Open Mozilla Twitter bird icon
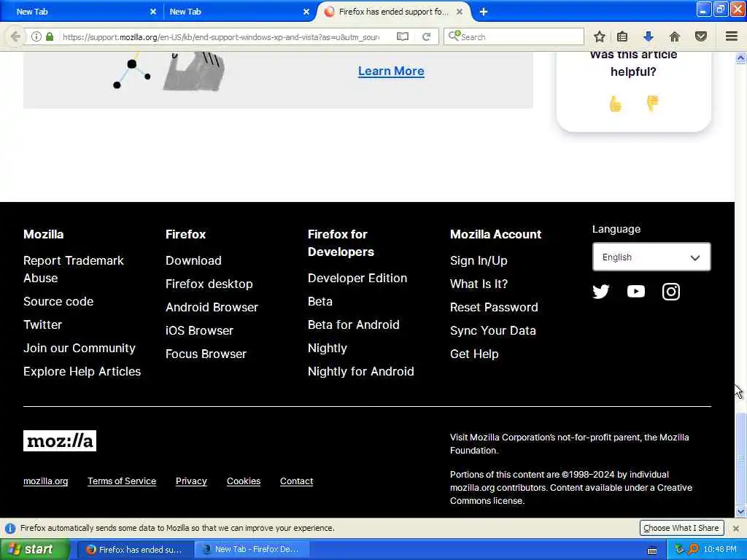Image resolution: width=747 pixels, height=560 pixels. tap(601, 292)
